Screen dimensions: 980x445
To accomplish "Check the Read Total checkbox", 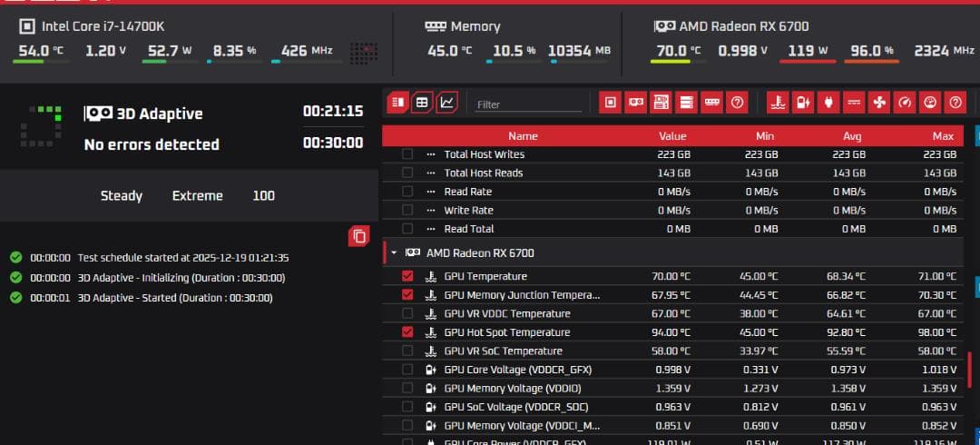I will [407, 229].
